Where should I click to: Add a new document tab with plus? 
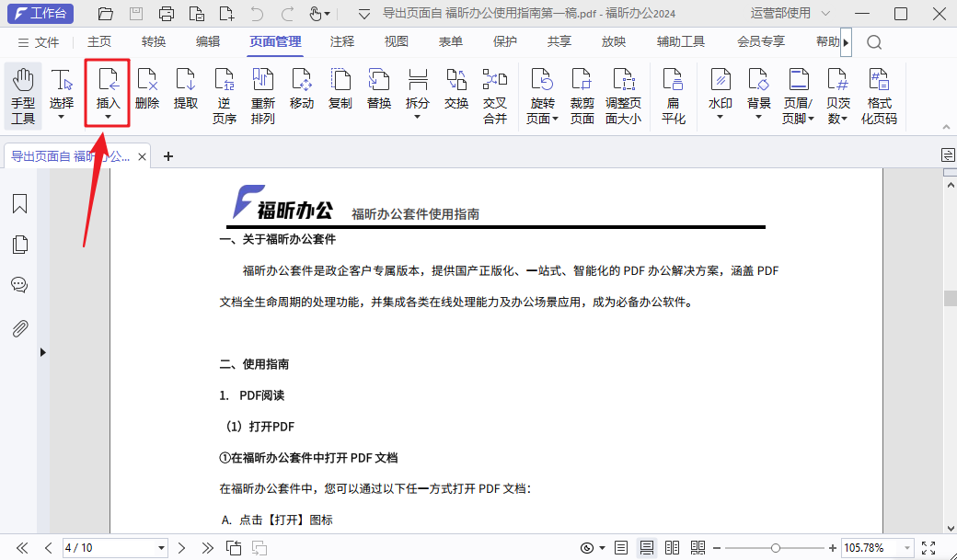(168, 156)
